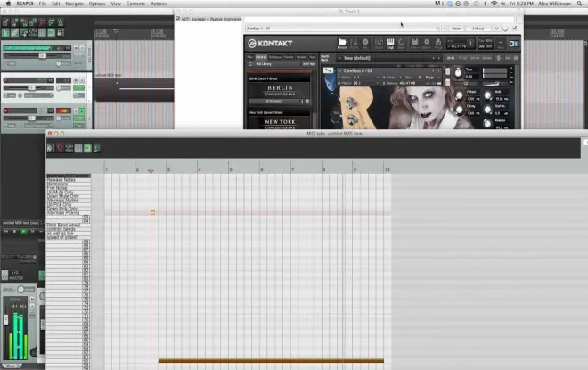The image size is (588, 370).
Task: Click the New project icon in REAPER toolbar
Action: (5, 21)
